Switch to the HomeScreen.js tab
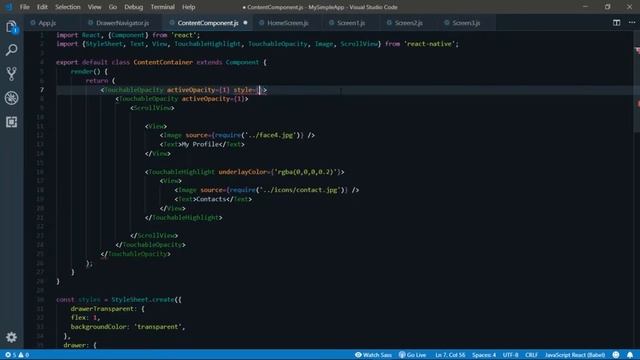Screen dimensions: 640x360 tap(287, 23)
